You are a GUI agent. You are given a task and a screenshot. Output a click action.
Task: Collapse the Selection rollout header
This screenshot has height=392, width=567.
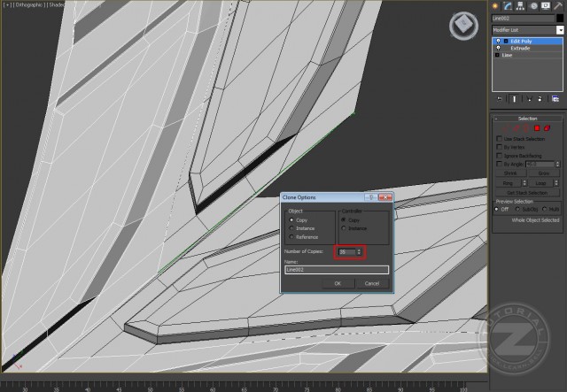point(527,118)
